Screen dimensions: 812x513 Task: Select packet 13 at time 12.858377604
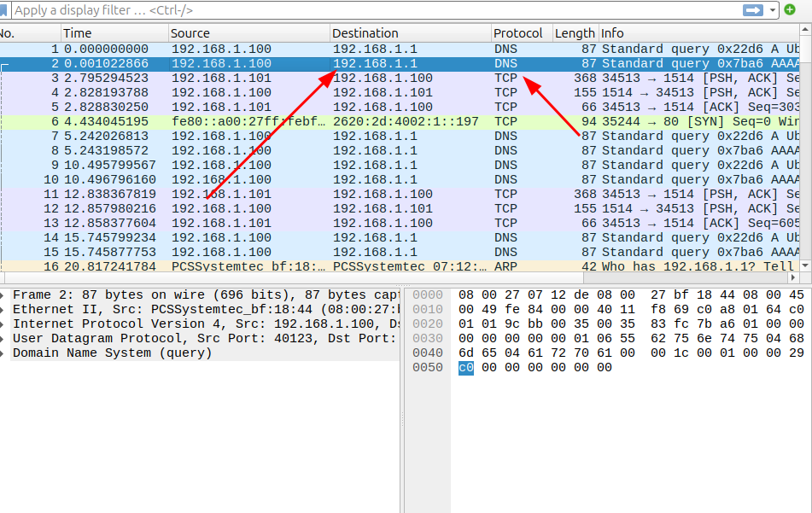click(400, 223)
